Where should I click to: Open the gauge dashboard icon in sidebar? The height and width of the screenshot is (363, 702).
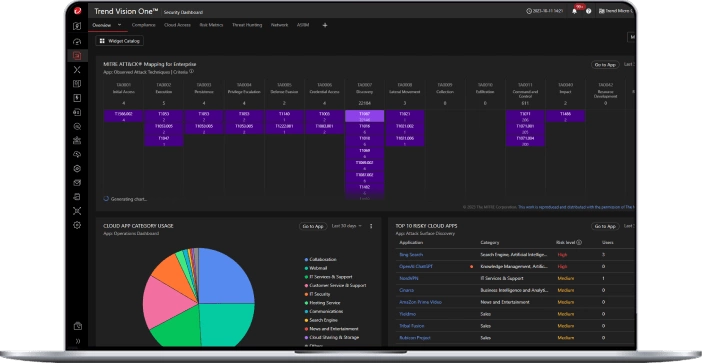[77, 42]
